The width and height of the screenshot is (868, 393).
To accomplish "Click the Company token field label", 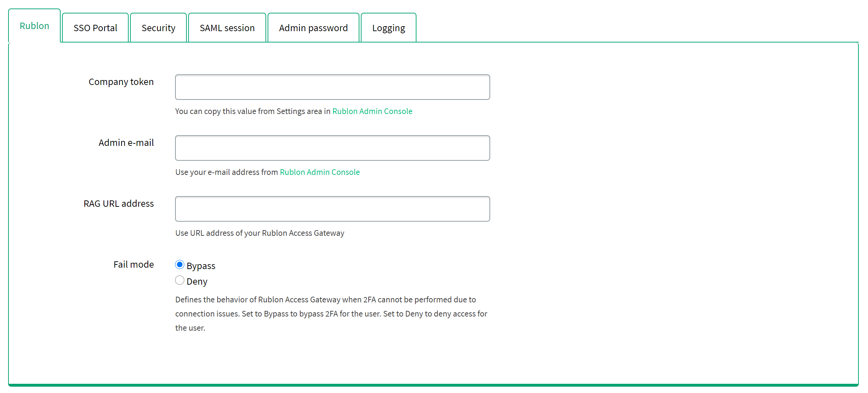I will [x=121, y=82].
